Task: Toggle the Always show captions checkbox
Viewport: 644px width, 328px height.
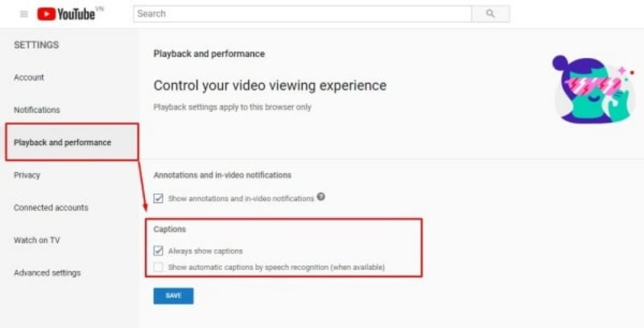Action: tap(159, 251)
